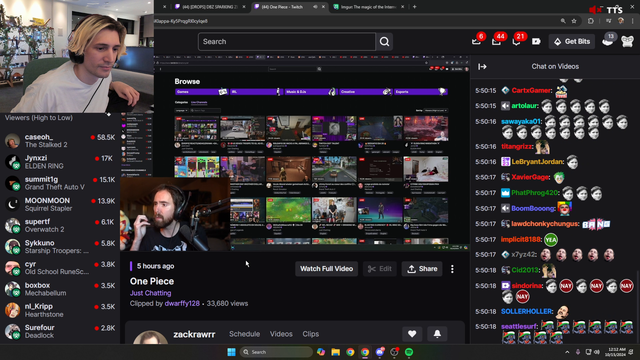Open the browser profile avatar
The height and width of the screenshot is (360, 640).
tap(621, 21)
